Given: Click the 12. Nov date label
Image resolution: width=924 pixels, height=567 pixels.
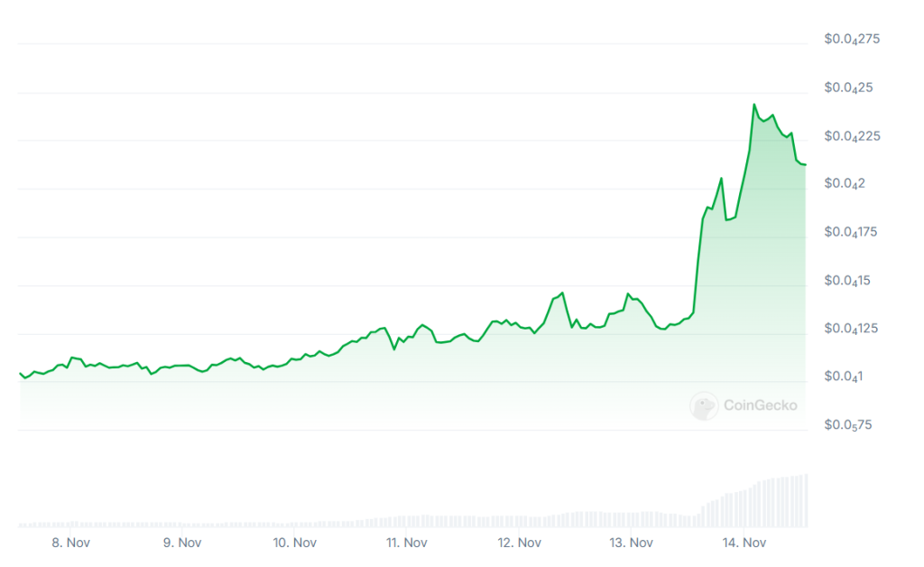Looking at the screenshot, I should [x=519, y=543].
